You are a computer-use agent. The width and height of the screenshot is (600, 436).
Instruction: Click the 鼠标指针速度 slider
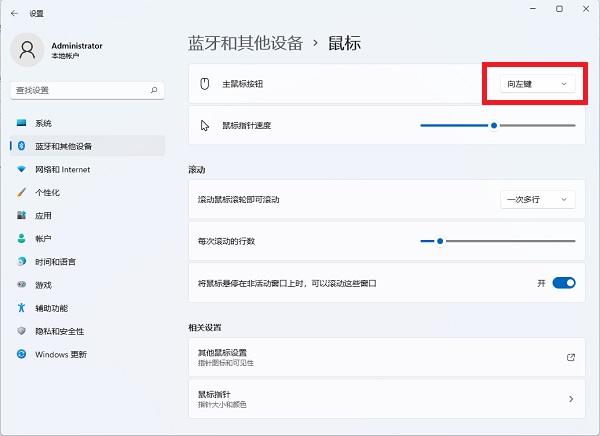497,126
